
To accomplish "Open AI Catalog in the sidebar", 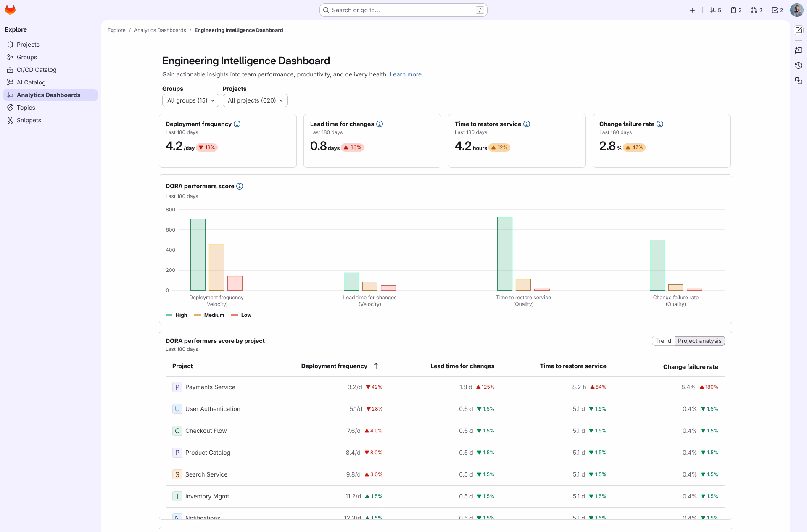I will pos(50,82).
